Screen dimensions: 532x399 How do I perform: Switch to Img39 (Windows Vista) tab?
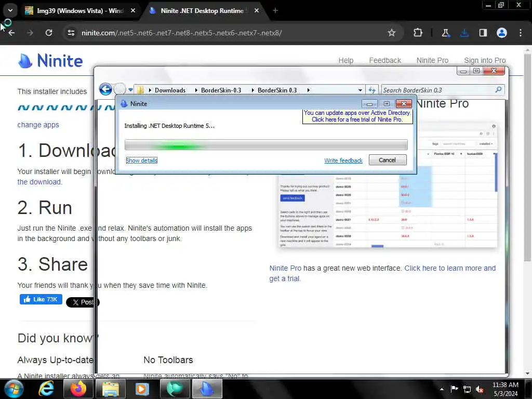click(x=80, y=11)
